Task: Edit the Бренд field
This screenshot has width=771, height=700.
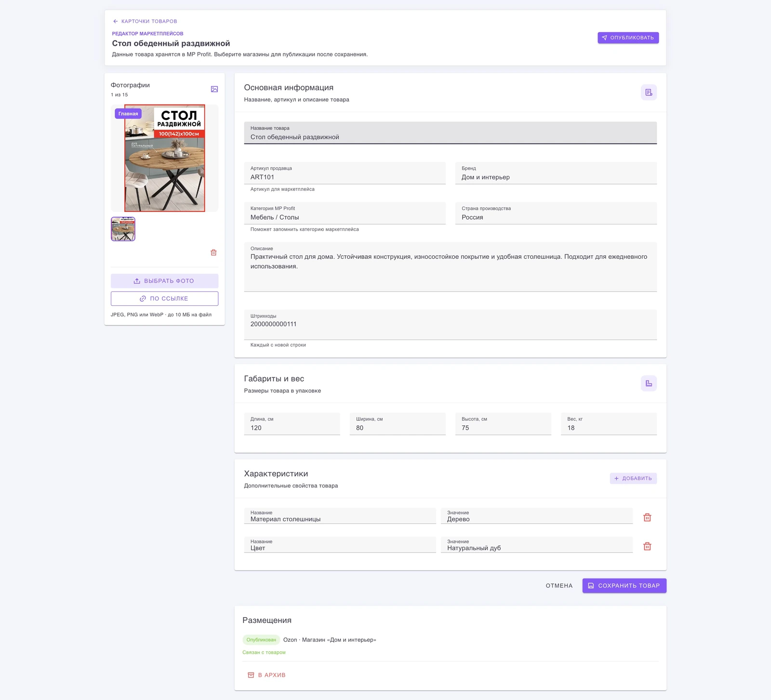Action: 556,173
